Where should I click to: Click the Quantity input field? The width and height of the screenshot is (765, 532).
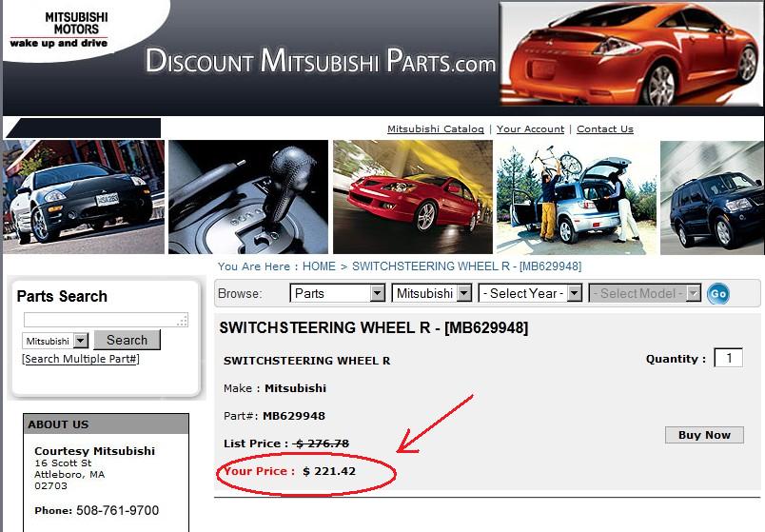[x=728, y=359]
